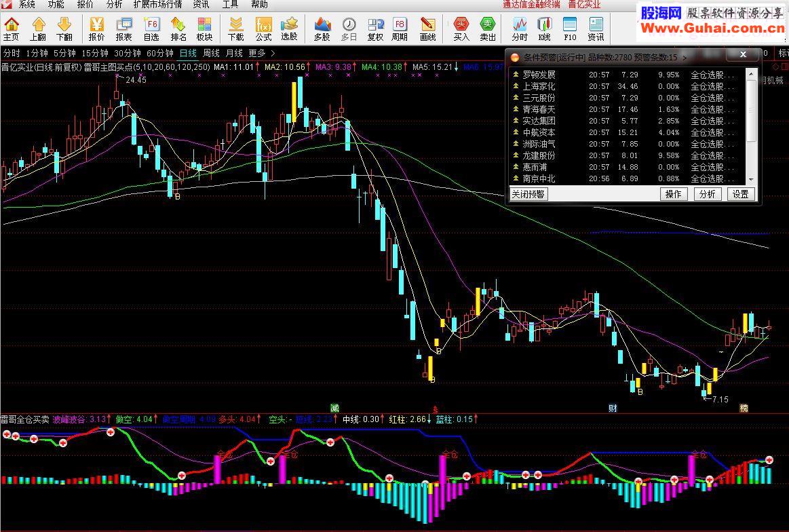
Task: Switch to the K线 candlestick icon
Action: [545, 28]
